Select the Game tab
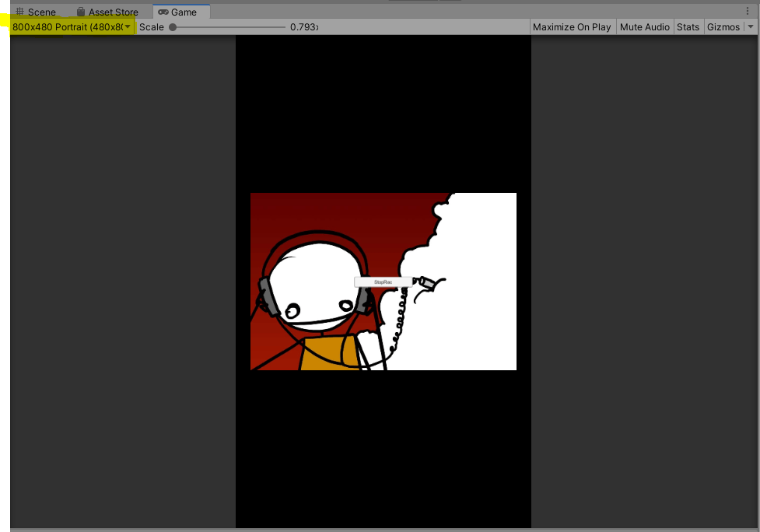Screen dimensions: 760x532 [x=181, y=12]
